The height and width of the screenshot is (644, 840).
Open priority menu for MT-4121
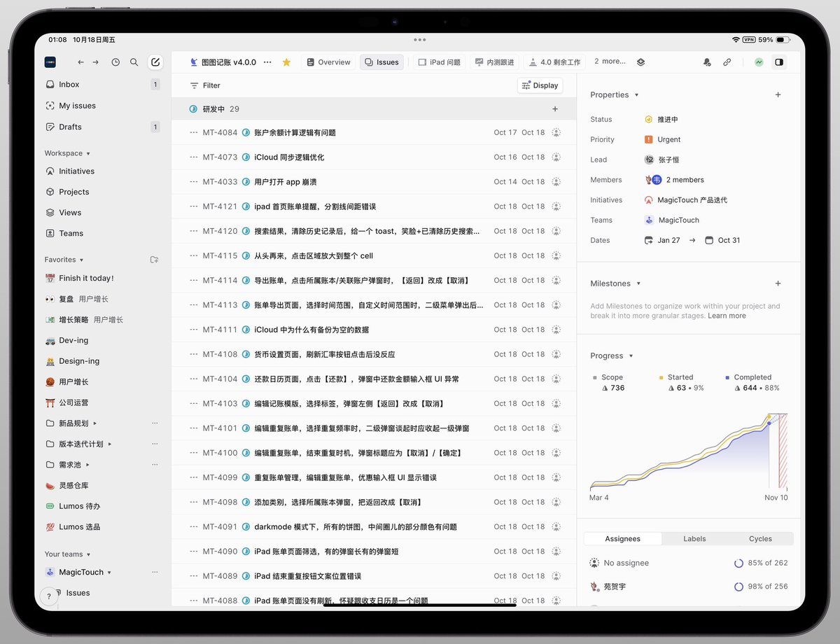click(x=194, y=206)
